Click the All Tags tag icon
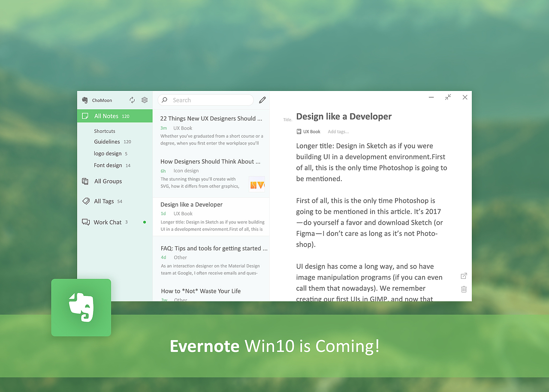 (86, 201)
